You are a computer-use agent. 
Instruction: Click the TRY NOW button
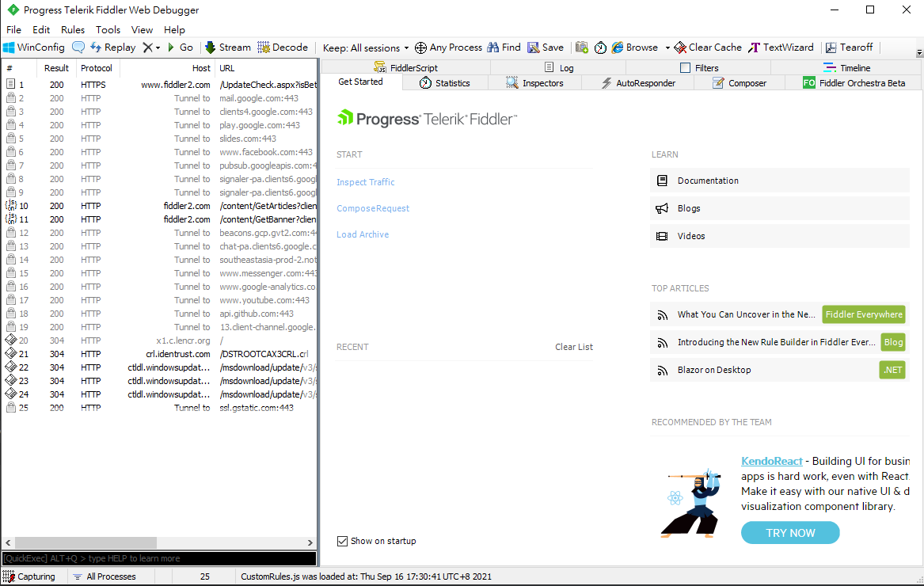[x=790, y=533]
